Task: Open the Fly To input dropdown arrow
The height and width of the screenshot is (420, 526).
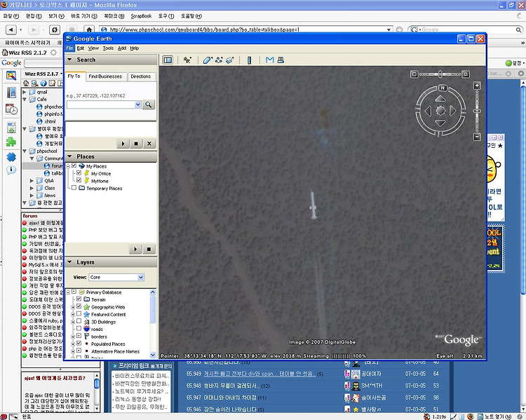Action: click(137, 104)
